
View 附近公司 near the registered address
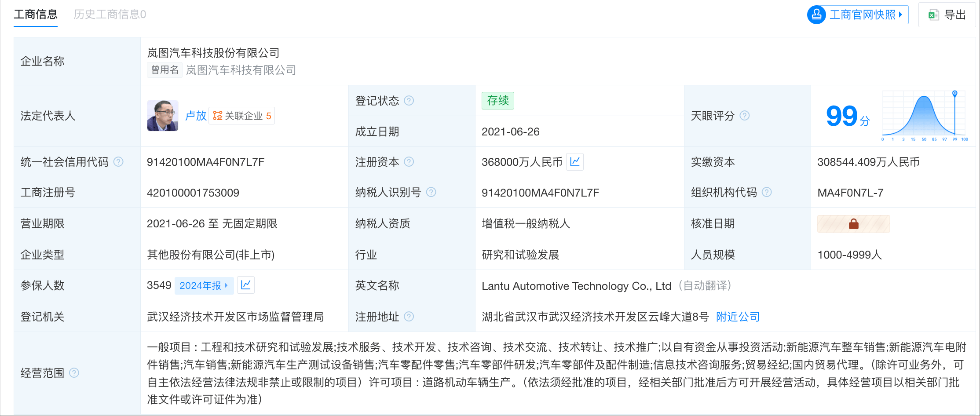738,317
